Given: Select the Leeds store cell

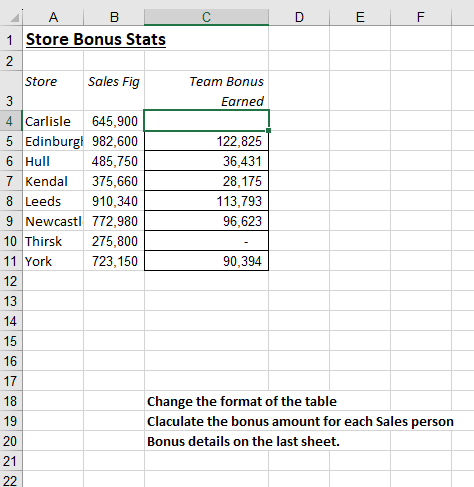Looking at the screenshot, I should click(53, 201).
